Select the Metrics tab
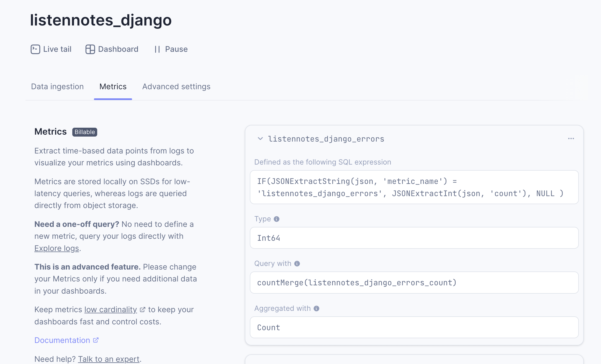601x364 pixels. pyautogui.click(x=113, y=87)
